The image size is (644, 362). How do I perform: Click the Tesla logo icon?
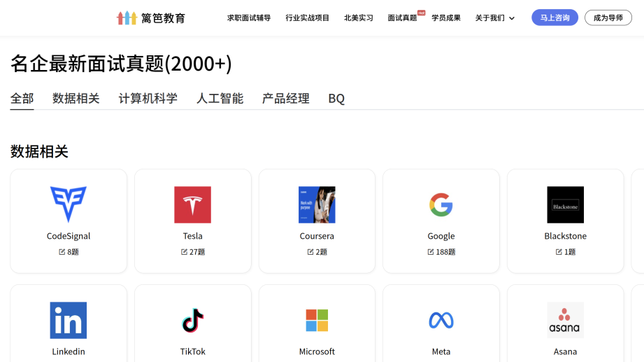point(192,204)
